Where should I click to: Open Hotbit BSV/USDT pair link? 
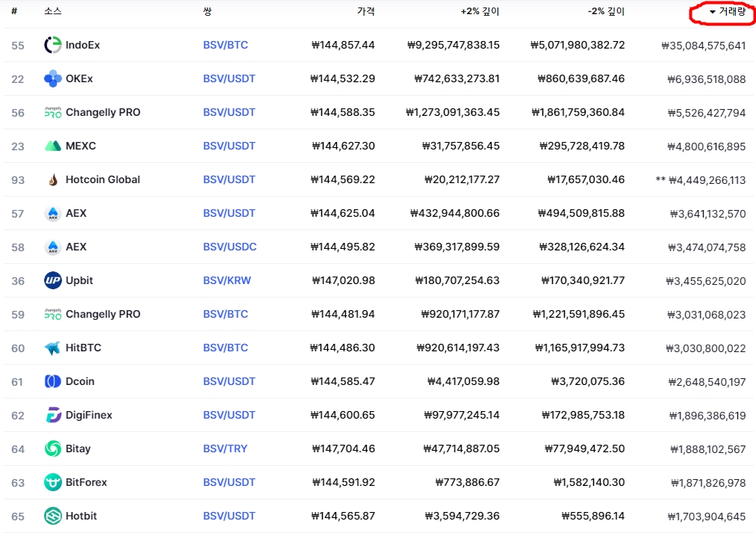click(x=229, y=516)
